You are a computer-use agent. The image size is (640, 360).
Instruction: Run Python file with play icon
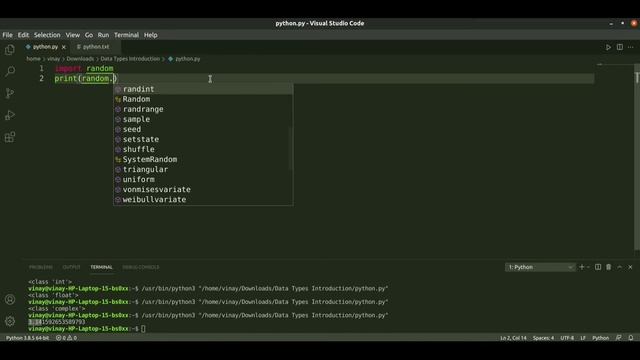[608, 47]
